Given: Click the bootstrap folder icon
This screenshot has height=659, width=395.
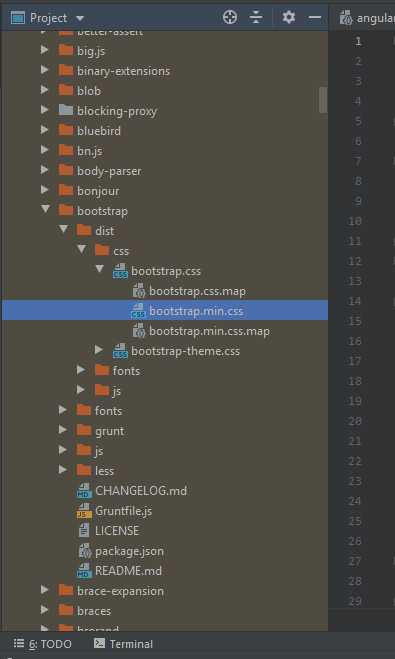Looking at the screenshot, I should 66,210.
